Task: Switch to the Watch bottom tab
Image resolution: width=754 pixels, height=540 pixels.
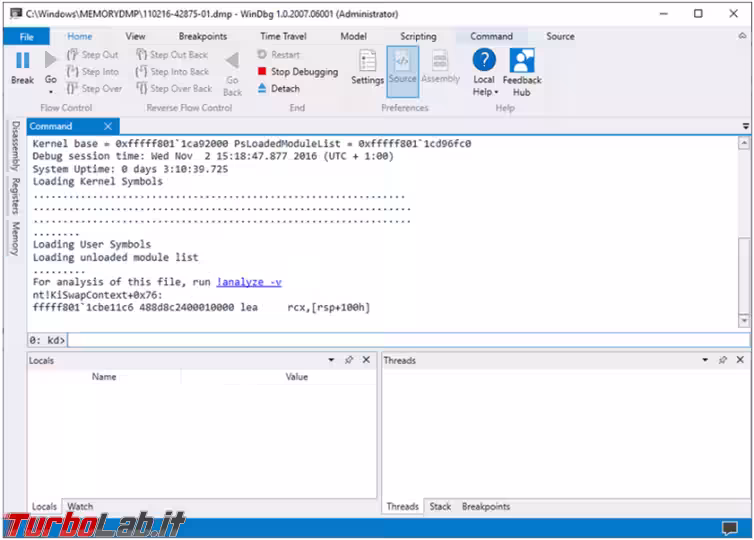Action: pos(80,506)
